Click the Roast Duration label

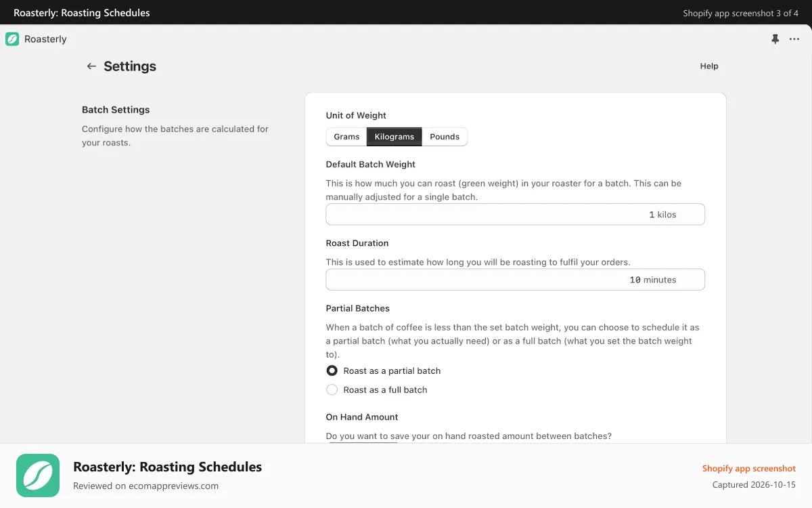357,243
